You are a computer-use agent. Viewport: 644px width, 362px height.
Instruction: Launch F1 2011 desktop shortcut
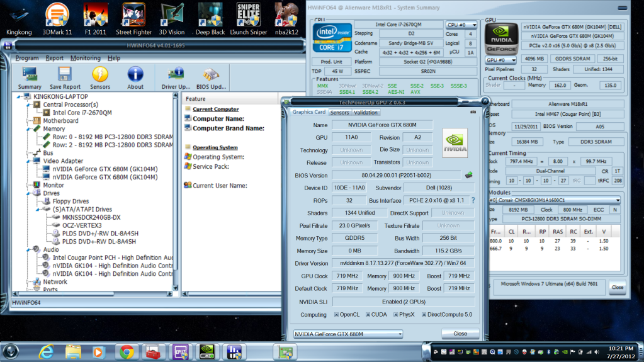click(95, 20)
